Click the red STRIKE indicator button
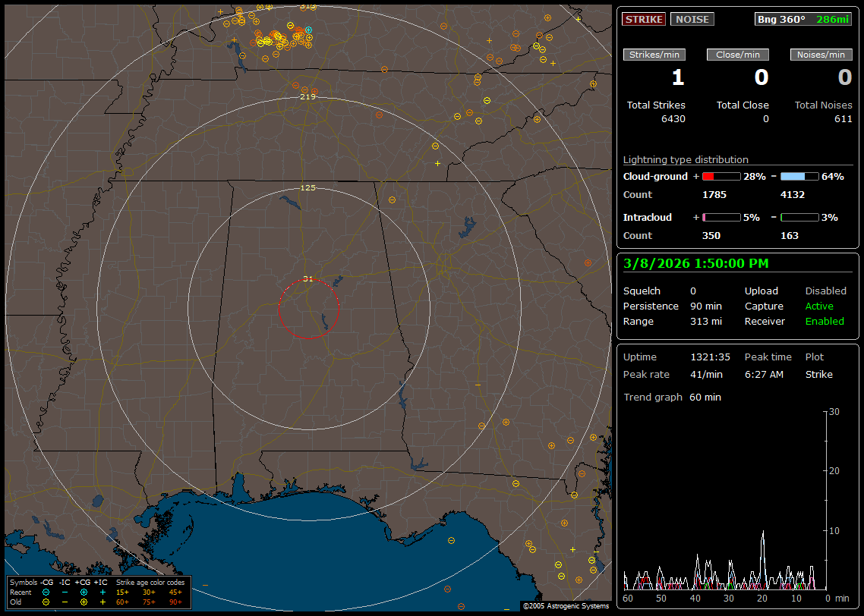Viewport: 864px width, 616px height. click(644, 19)
